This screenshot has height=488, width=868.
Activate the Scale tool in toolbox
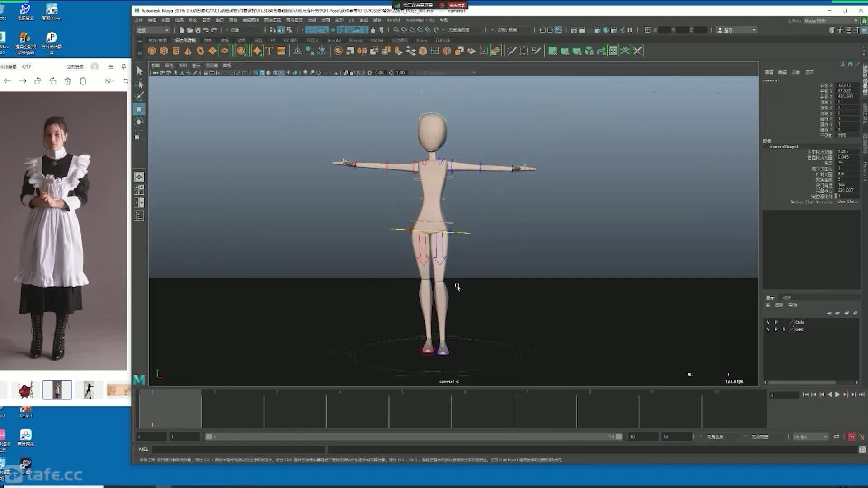[139, 135]
